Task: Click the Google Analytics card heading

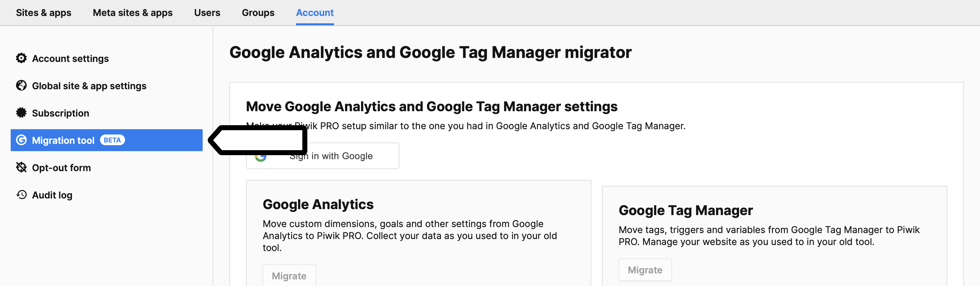Action: (318, 204)
